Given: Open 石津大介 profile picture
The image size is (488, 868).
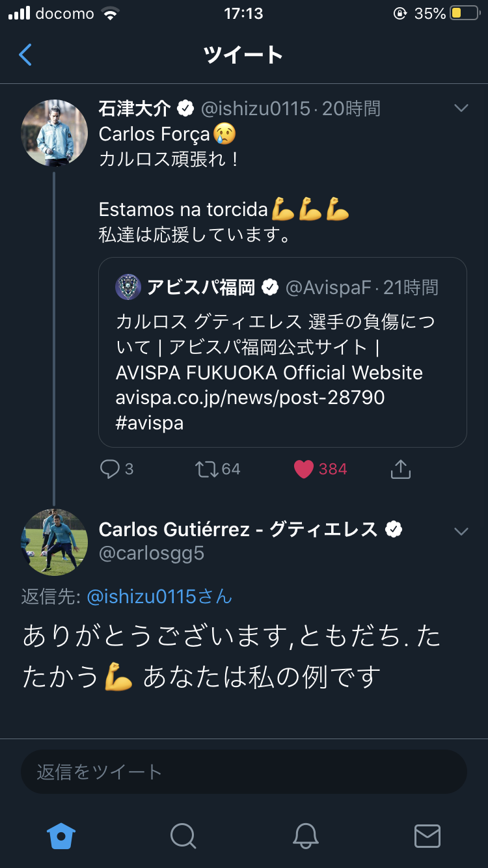Looking at the screenshot, I should (x=55, y=133).
